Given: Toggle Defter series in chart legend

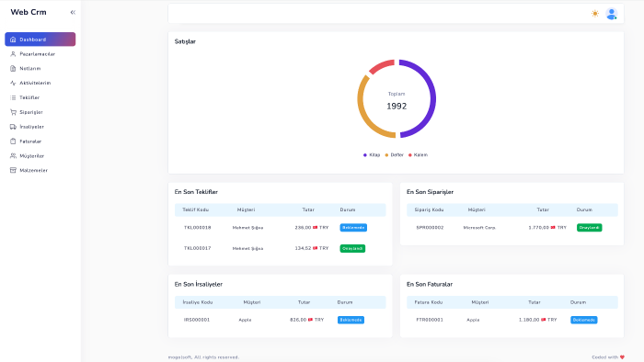Looking at the screenshot, I should tap(395, 155).
